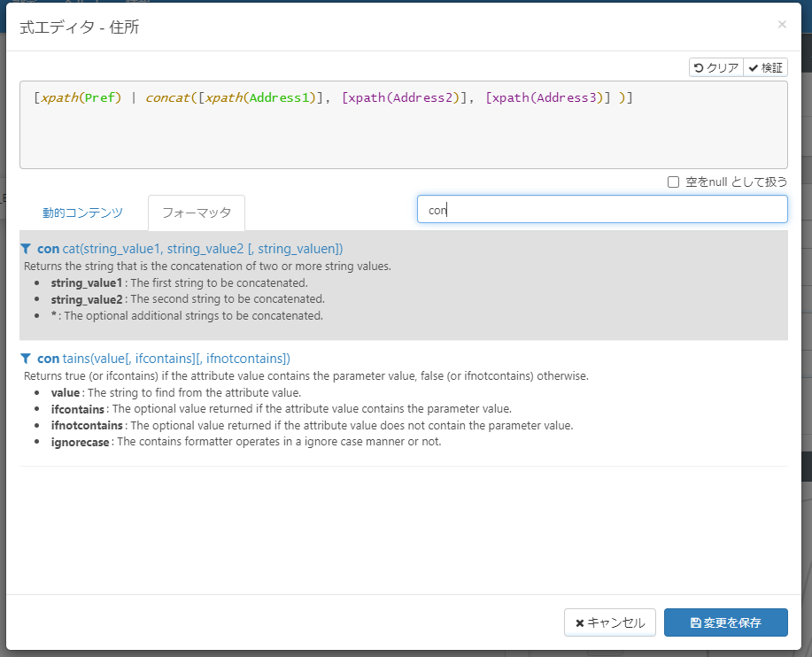The height and width of the screenshot is (657, 812).
Task: Click the キャンセル button
Action: point(610,622)
